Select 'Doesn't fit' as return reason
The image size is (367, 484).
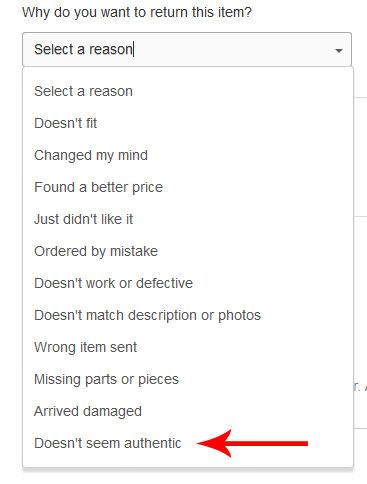click(x=188, y=123)
